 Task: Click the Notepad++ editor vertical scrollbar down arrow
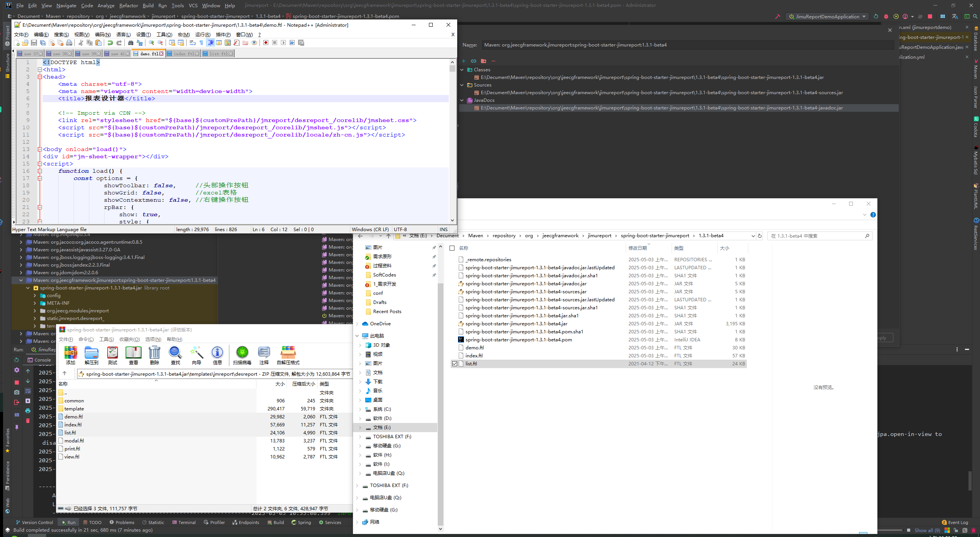coord(452,220)
